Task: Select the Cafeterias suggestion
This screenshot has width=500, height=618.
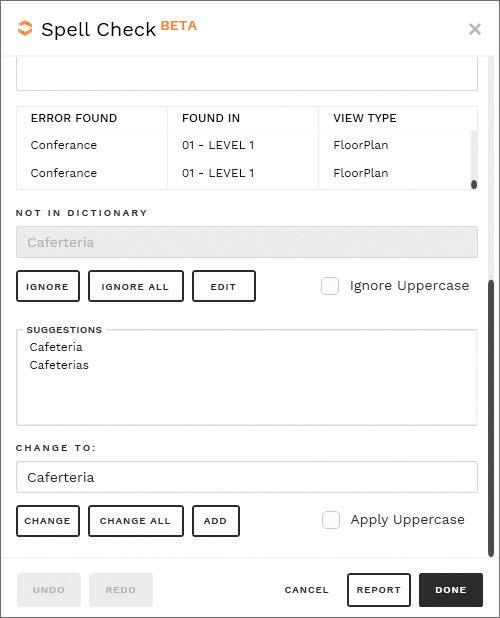Action: coord(59,365)
